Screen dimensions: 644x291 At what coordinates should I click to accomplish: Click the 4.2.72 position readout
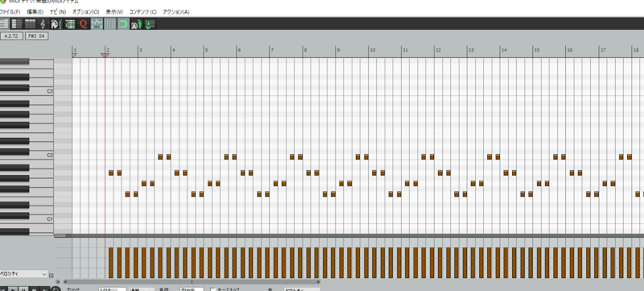pyautogui.click(x=11, y=36)
